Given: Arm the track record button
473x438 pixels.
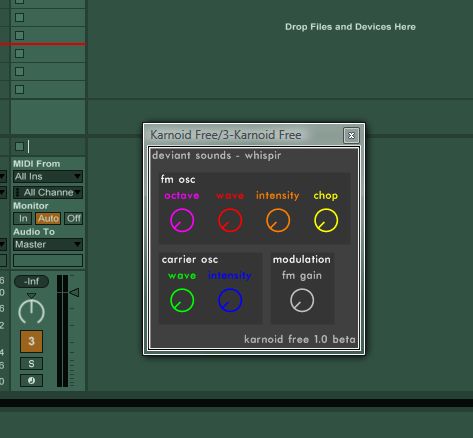Looking at the screenshot, I should point(31,380).
